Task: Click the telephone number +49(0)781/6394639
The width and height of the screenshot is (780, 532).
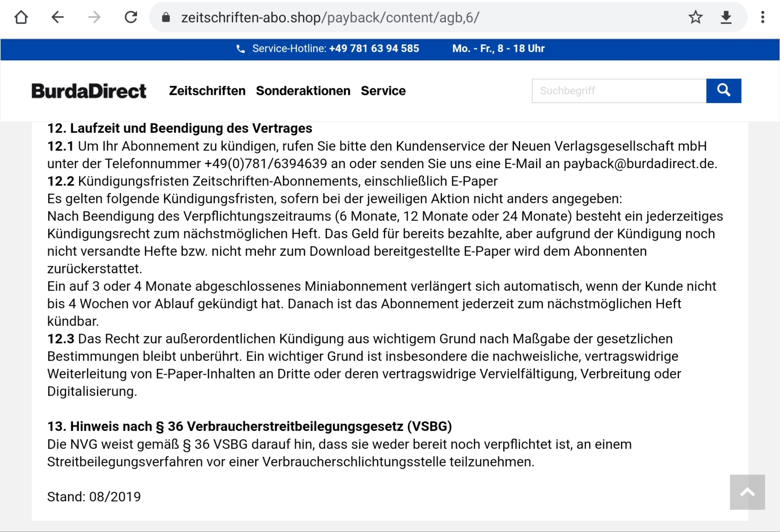Action: click(x=265, y=164)
